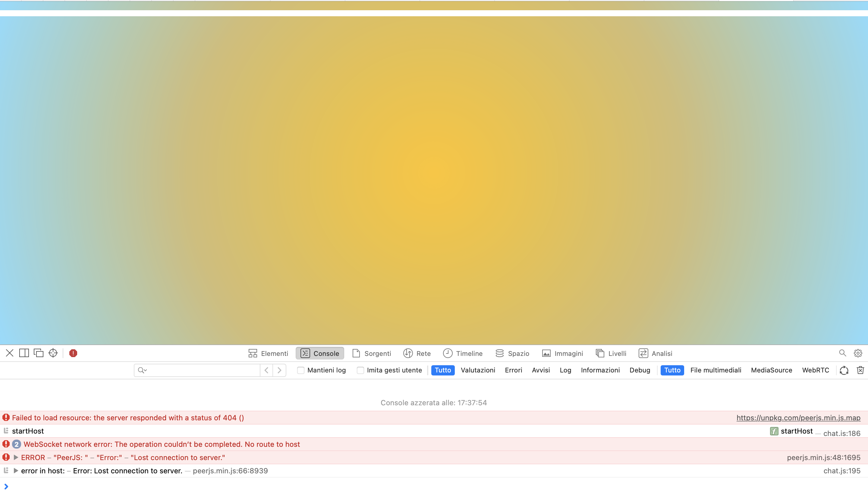
Task: Select the WebRTC filter
Action: tap(815, 370)
